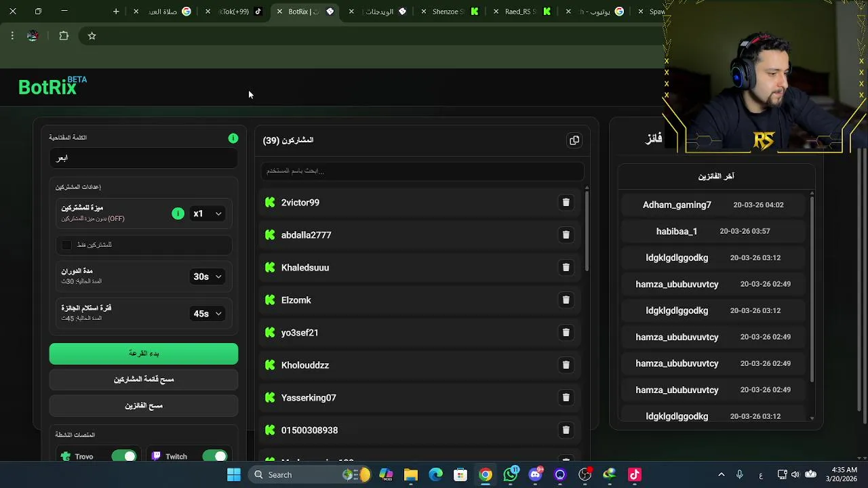Click participant name Yasserking07
The height and width of the screenshot is (488, 868).
point(309,398)
